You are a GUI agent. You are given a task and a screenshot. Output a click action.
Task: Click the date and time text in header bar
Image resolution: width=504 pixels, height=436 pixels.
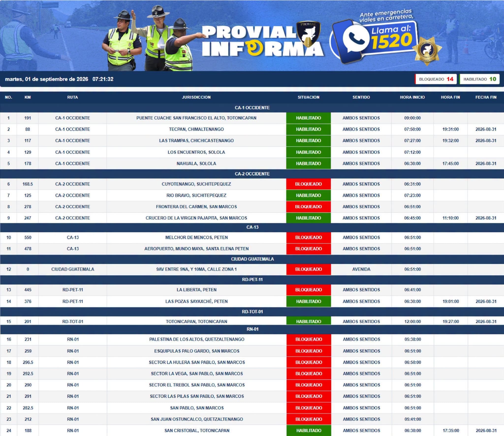(59, 79)
